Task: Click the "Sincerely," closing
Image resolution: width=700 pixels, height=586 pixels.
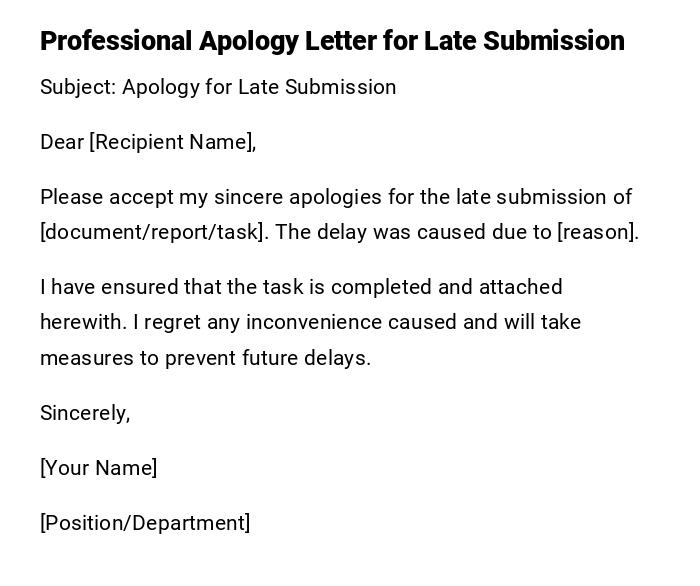Action: 85,413
